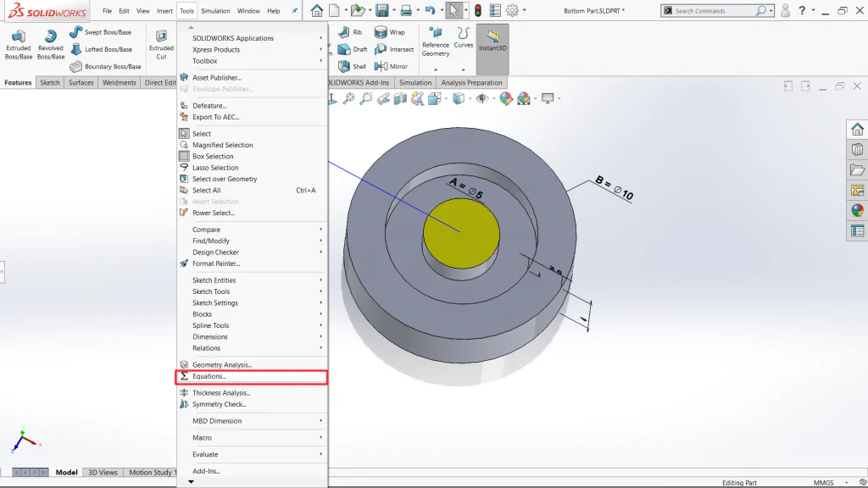Click the user login icon
Screen dimensions: 868x488
(x=785, y=10)
